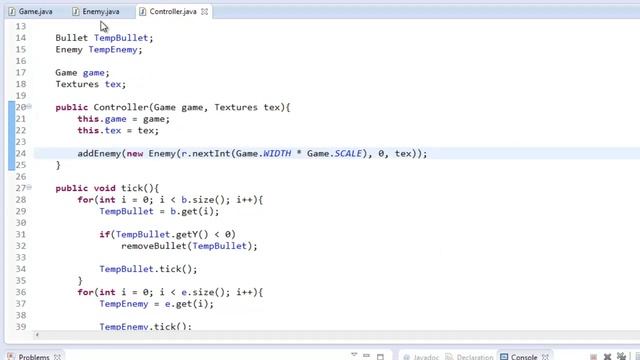Click the editor horizontal scrollbar track
The width and height of the screenshot is (640, 360).
click(339, 335)
